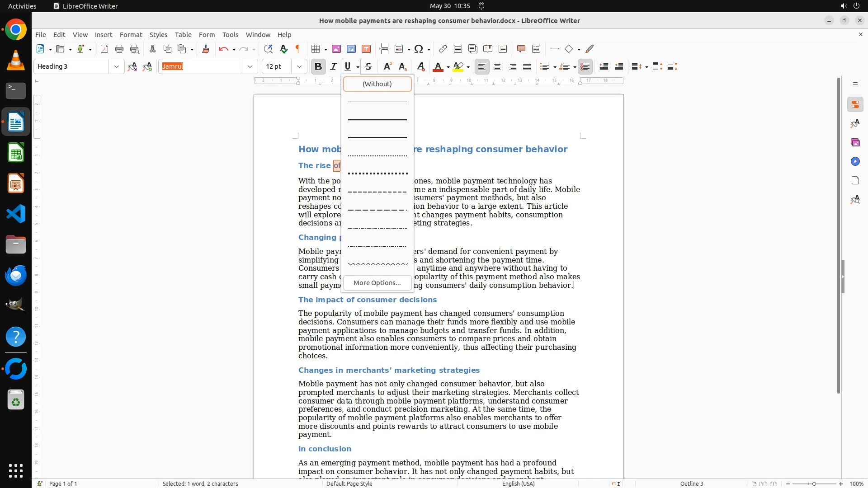Click More Options in underline popup
868x488 pixels.
(x=377, y=283)
